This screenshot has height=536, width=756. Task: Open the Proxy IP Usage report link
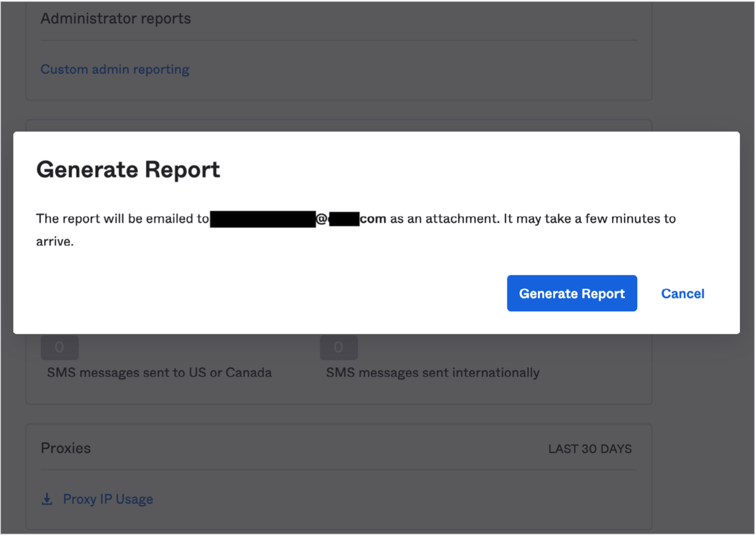pos(108,499)
